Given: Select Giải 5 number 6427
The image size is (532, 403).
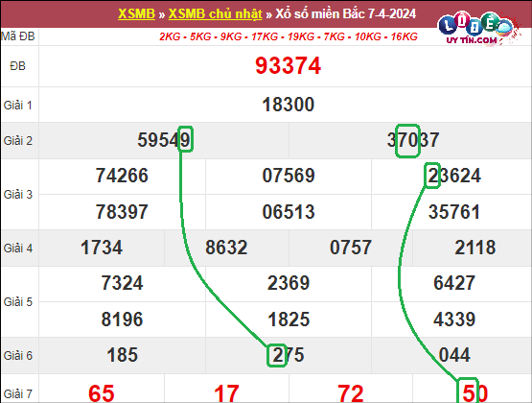Looking at the screenshot, I should point(454,283).
